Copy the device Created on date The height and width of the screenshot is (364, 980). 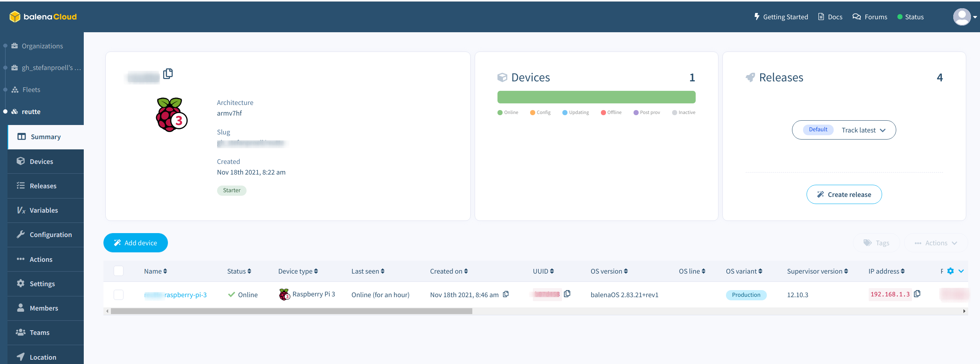click(x=506, y=294)
